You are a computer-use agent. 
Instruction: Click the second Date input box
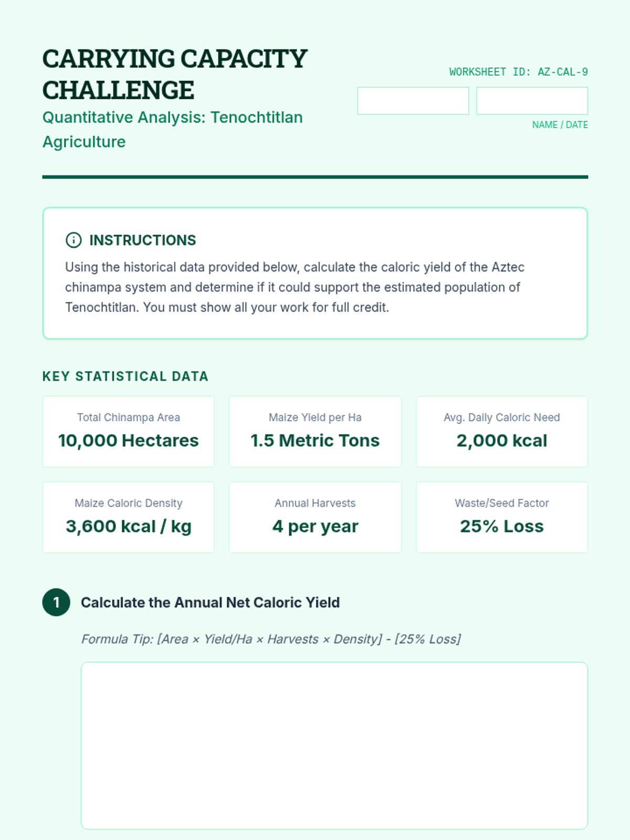pyautogui.click(x=532, y=101)
